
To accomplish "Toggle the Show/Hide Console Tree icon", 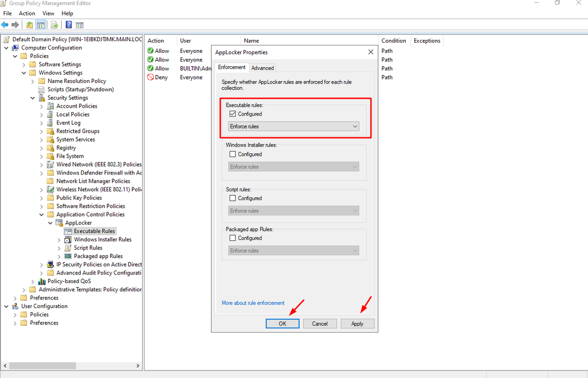I will click(x=41, y=25).
